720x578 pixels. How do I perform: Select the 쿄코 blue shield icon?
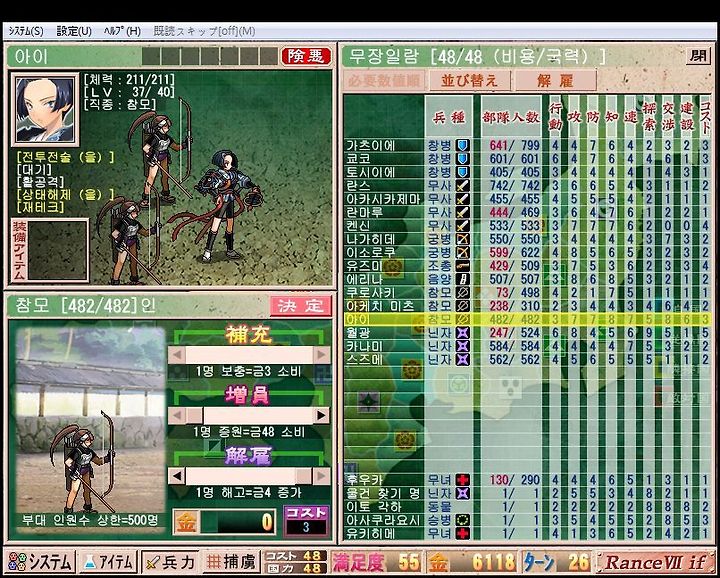[x=463, y=159]
